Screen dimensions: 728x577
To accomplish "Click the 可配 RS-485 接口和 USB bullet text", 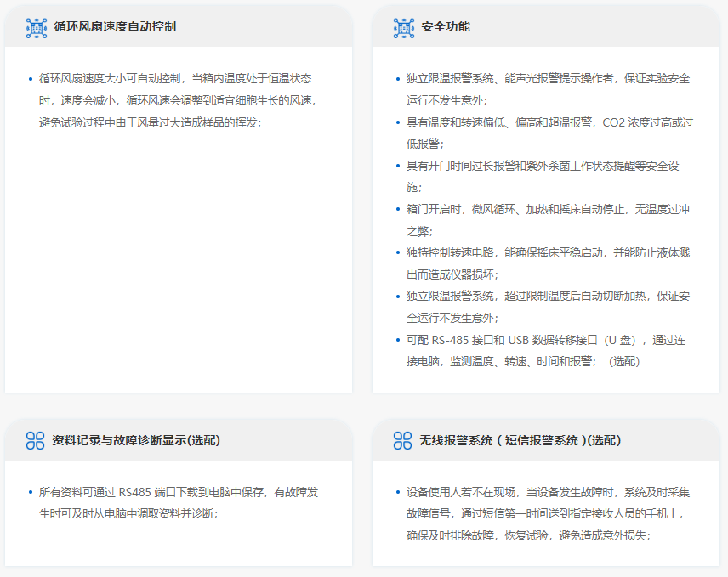I will (x=545, y=340).
